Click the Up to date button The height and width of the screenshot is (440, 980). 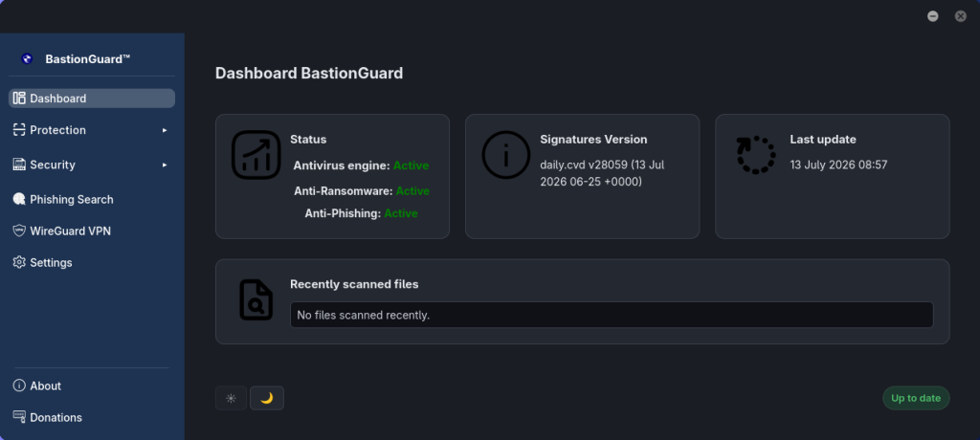click(x=916, y=398)
